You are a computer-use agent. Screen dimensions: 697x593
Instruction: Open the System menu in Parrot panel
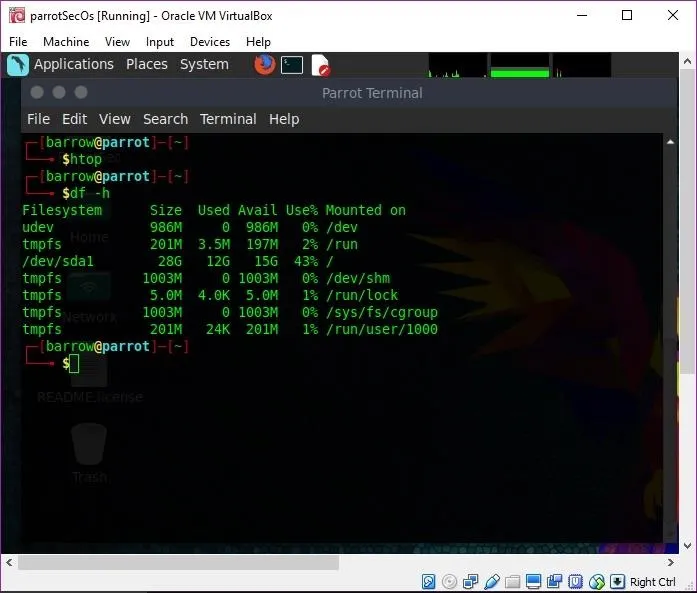pyautogui.click(x=204, y=64)
